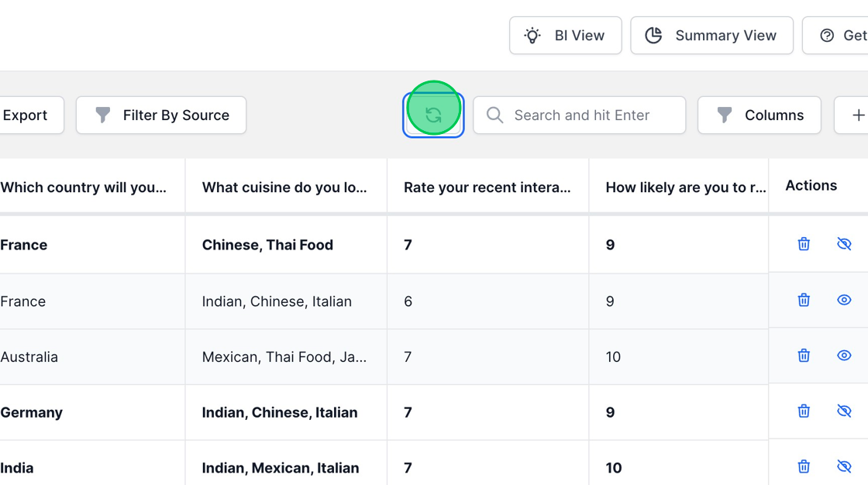Viewport: 868px width, 485px height.
Task: Click the plus icon to add a response
Action: (x=860, y=115)
